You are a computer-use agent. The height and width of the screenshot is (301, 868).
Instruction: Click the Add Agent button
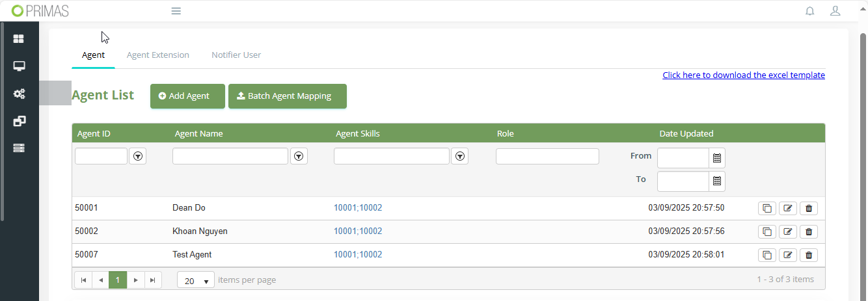pyautogui.click(x=187, y=96)
